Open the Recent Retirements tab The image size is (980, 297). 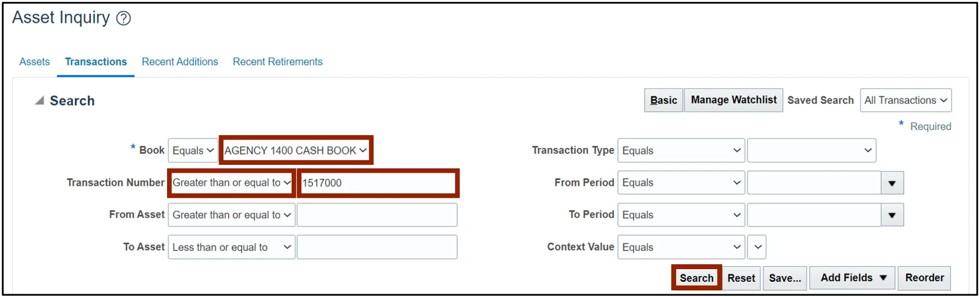click(277, 62)
